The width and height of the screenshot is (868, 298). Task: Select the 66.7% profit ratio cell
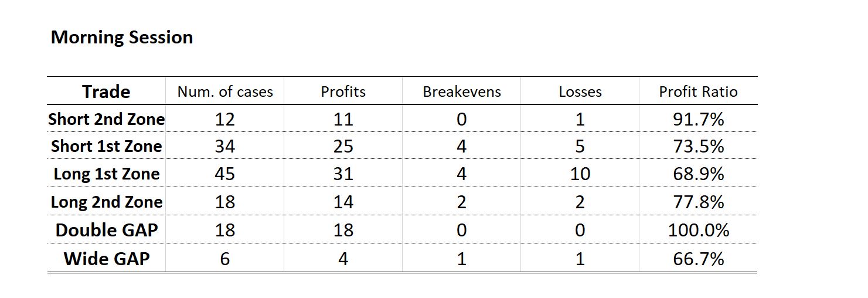tap(698, 259)
